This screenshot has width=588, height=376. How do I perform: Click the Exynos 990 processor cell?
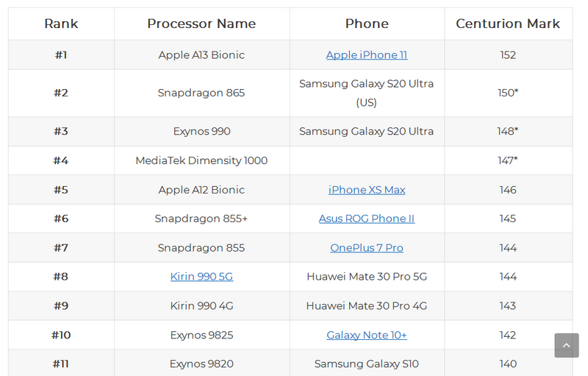[x=201, y=132]
